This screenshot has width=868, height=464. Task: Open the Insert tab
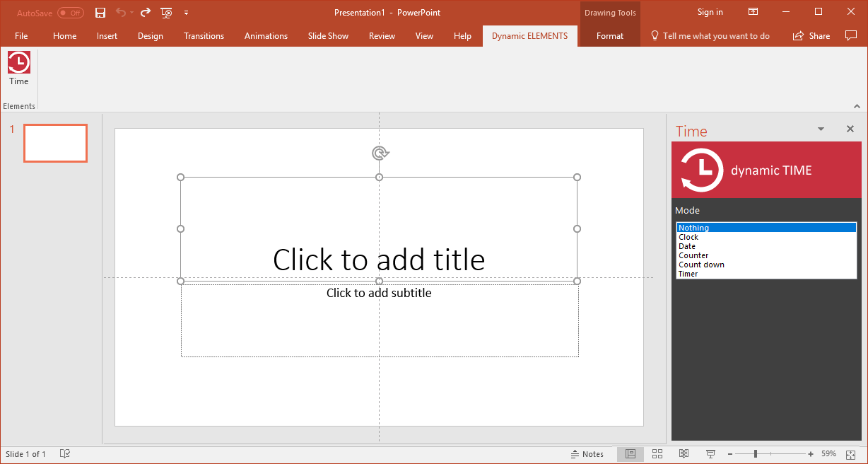107,36
